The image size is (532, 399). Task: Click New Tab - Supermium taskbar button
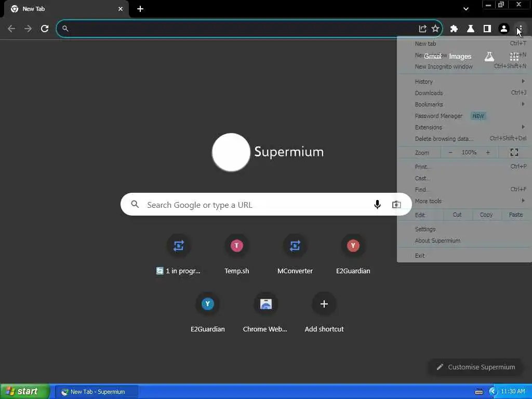point(97,392)
